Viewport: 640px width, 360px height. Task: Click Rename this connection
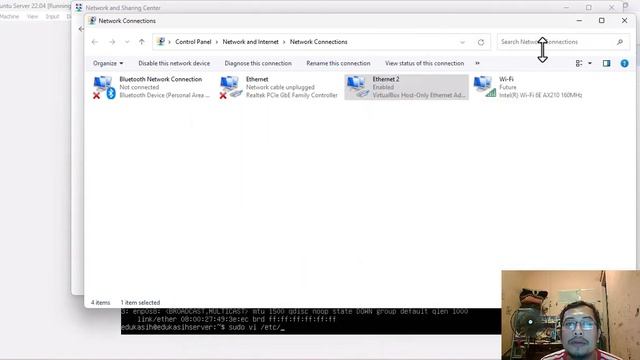[338, 63]
